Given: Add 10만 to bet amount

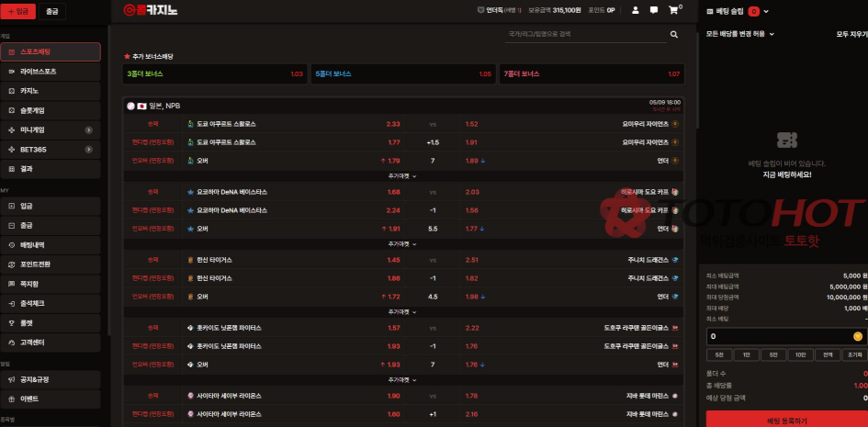Looking at the screenshot, I should coord(800,354).
